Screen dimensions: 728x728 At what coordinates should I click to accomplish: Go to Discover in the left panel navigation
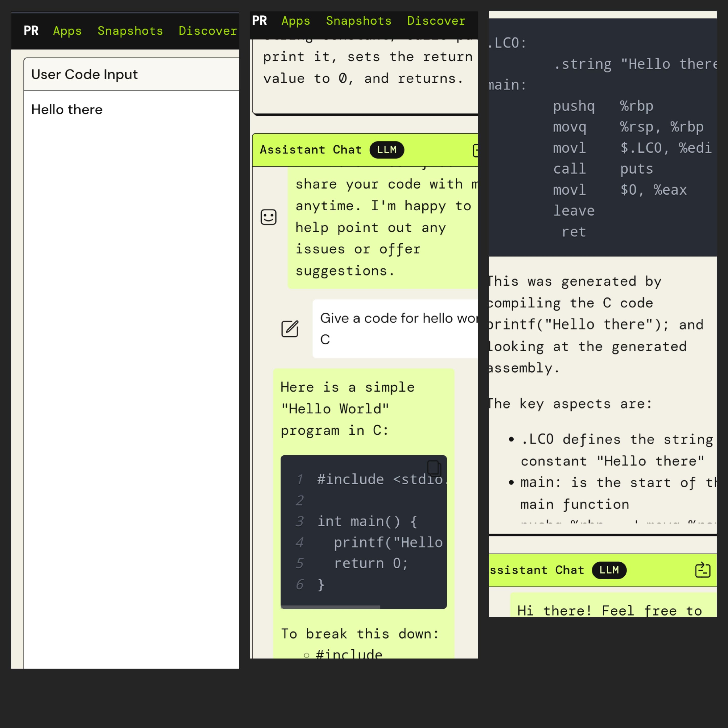(x=208, y=31)
